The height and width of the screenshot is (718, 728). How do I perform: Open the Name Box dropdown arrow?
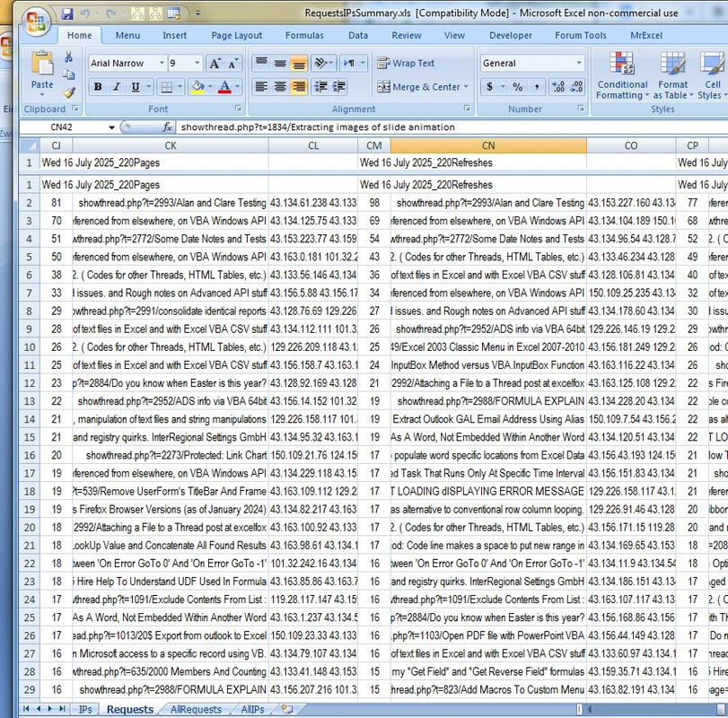coord(111,127)
